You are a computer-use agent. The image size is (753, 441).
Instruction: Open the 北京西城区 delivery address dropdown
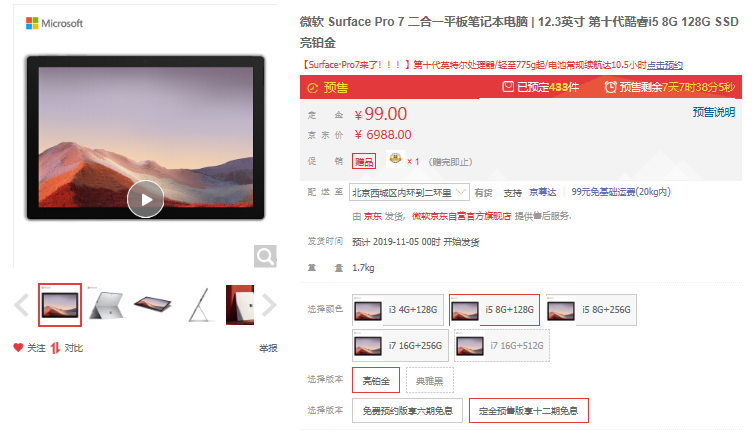pyautogui.click(x=409, y=193)
